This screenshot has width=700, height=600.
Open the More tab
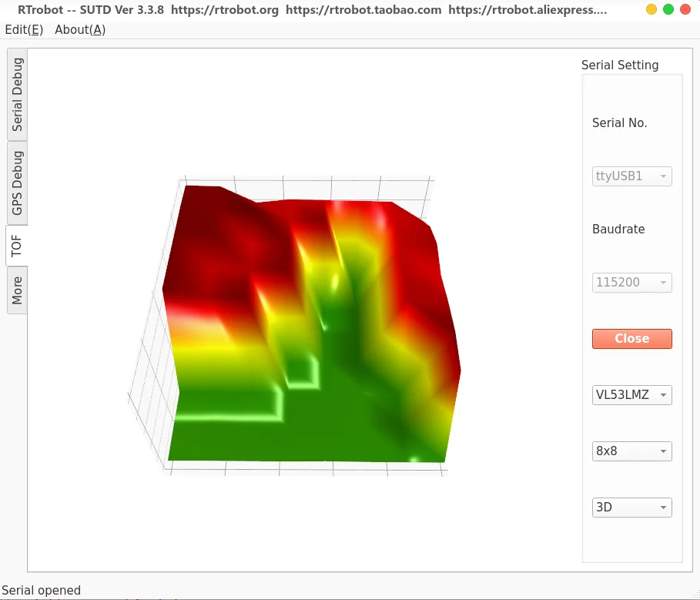tap(17, 290)
